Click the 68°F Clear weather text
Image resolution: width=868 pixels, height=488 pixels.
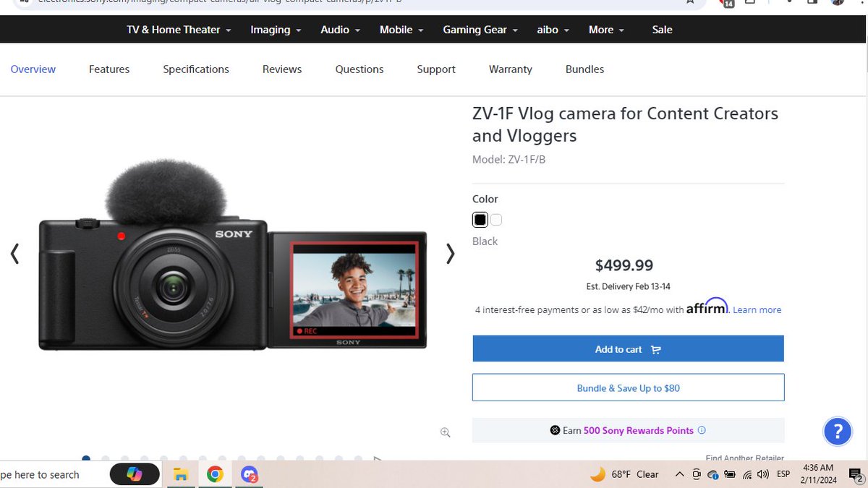click(x=635, y=474)
